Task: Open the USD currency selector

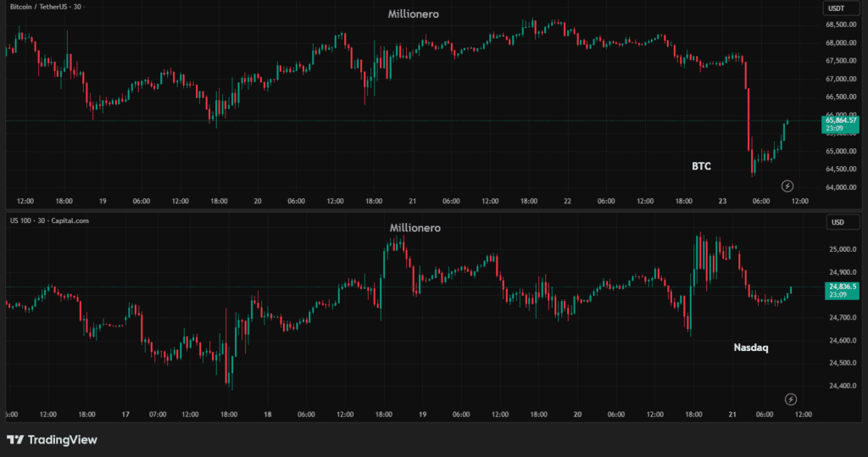Action: (x=837, y=222)
